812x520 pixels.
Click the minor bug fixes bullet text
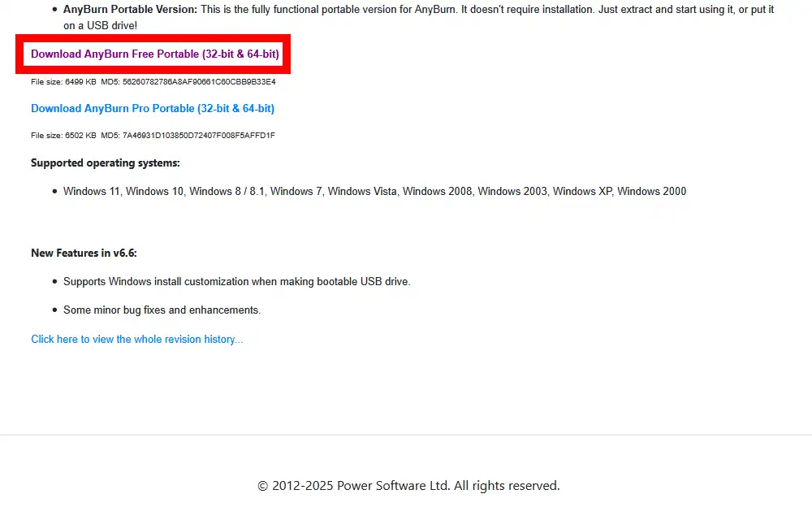[x=162, y=310]
